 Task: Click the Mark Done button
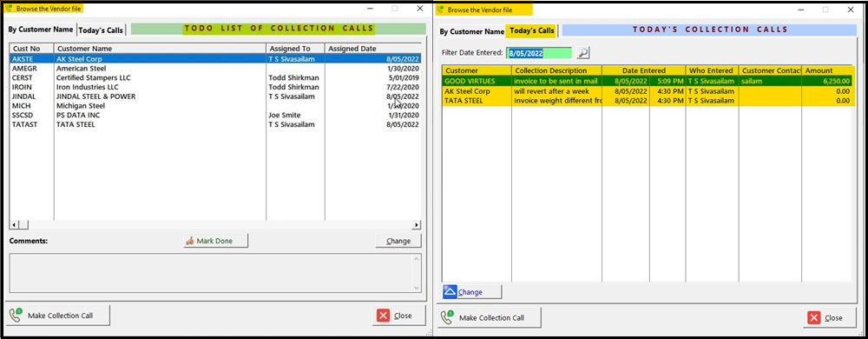[215, 241]
